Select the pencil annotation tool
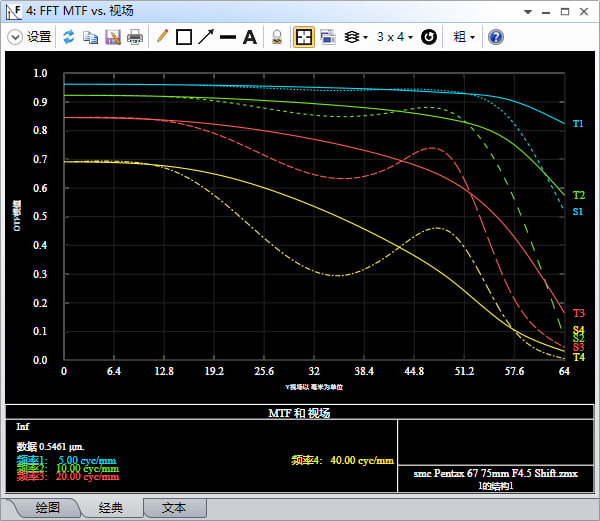 click(x=162, y=37)
